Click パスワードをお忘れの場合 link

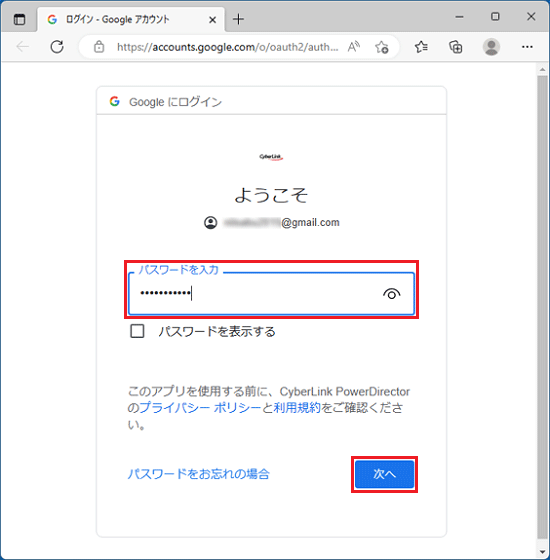[199, 474]
